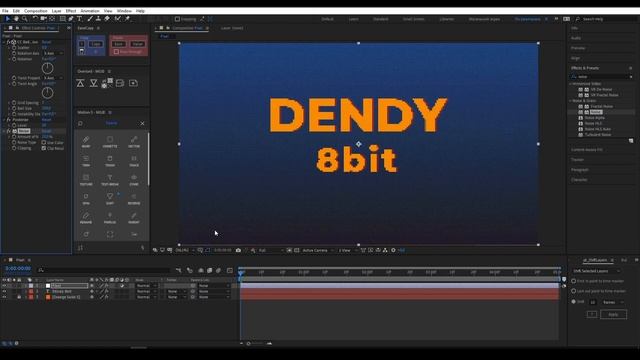
Task: Select the rectangle shape tool
Action: [x=62, y=19]
